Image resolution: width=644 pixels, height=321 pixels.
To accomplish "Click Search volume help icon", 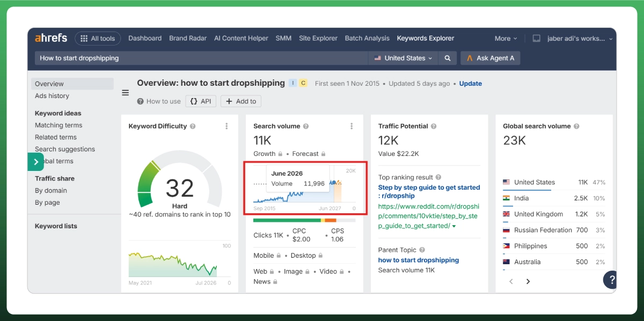I will [x=306, y=126].
